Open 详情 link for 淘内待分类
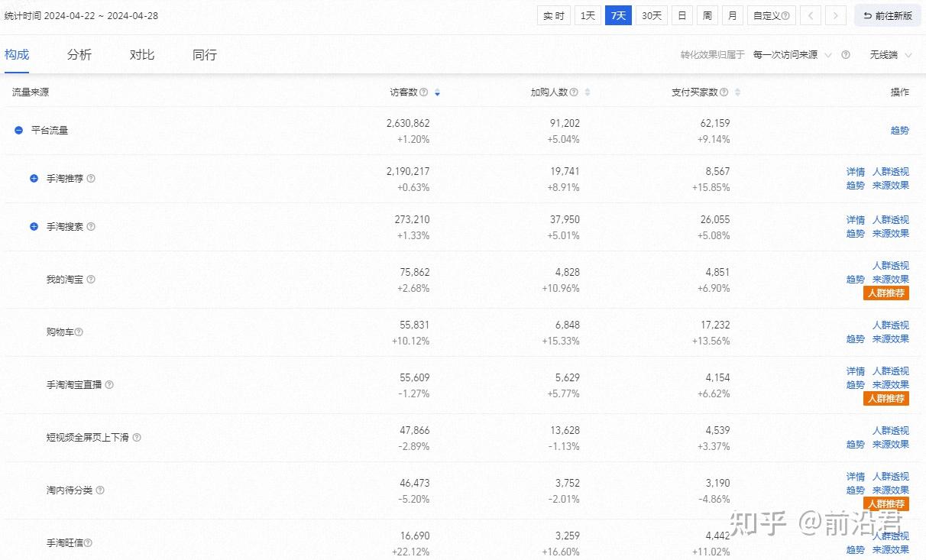Image resolution: width=926 pixels, height=560 pixels. [x=856, y=477]
